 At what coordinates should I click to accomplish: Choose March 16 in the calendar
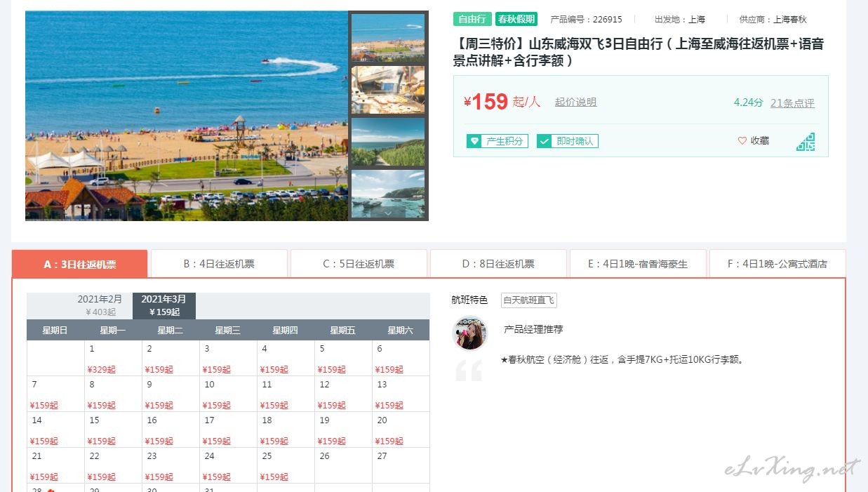[171, 430]
